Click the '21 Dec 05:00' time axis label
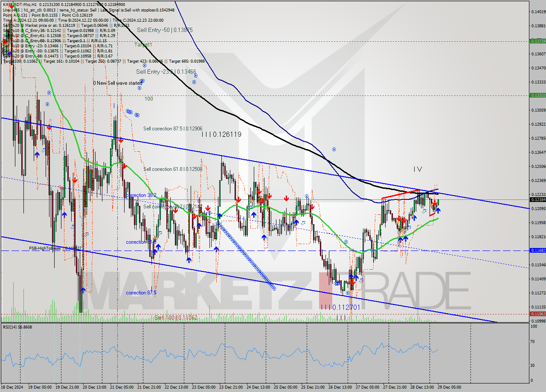 (x=121, y=387)
